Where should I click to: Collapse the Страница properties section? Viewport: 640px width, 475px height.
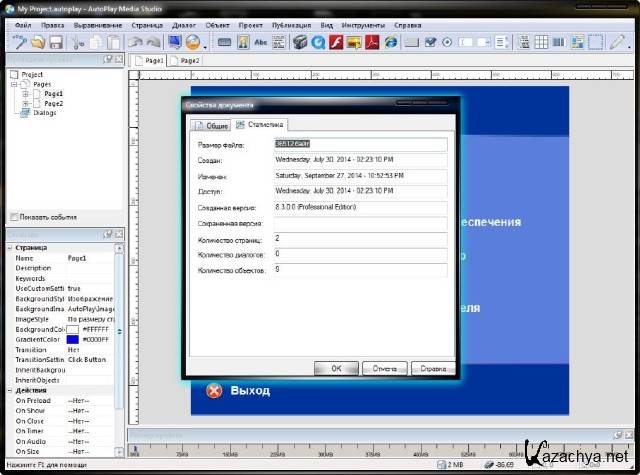9,246
